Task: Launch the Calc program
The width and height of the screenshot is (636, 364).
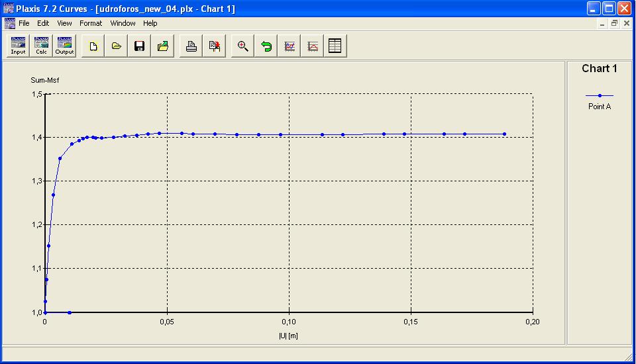Action: (41, 46)
